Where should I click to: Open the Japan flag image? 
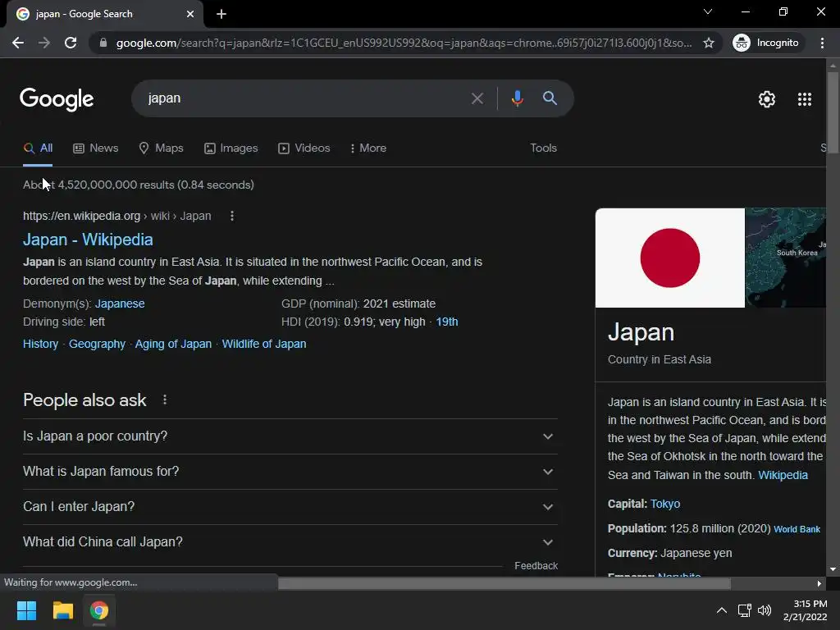(x=669, y=258)
